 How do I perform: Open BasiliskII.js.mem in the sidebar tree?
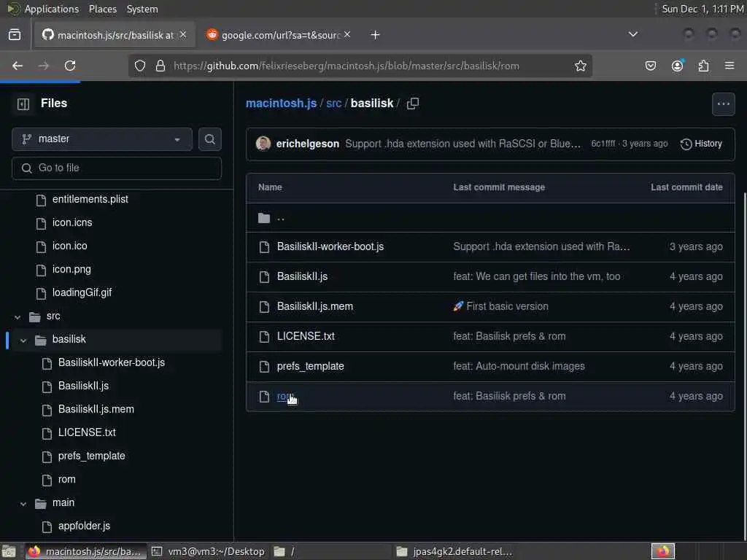(96, 409)
